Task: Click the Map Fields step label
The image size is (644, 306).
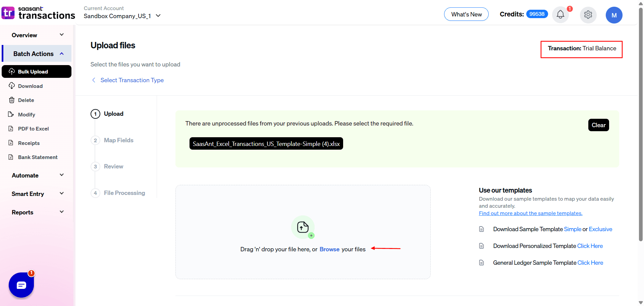Action: (x=119, y=140)
